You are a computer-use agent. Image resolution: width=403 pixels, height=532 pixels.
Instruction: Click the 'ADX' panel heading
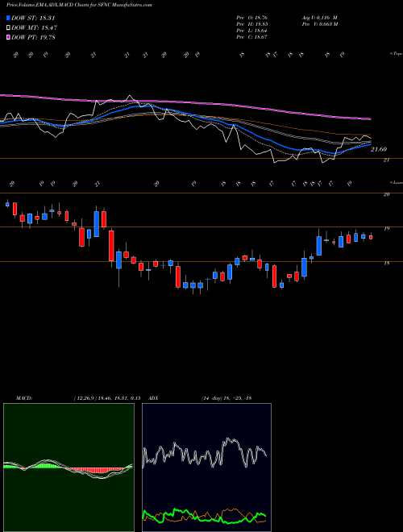coord(153,398)
